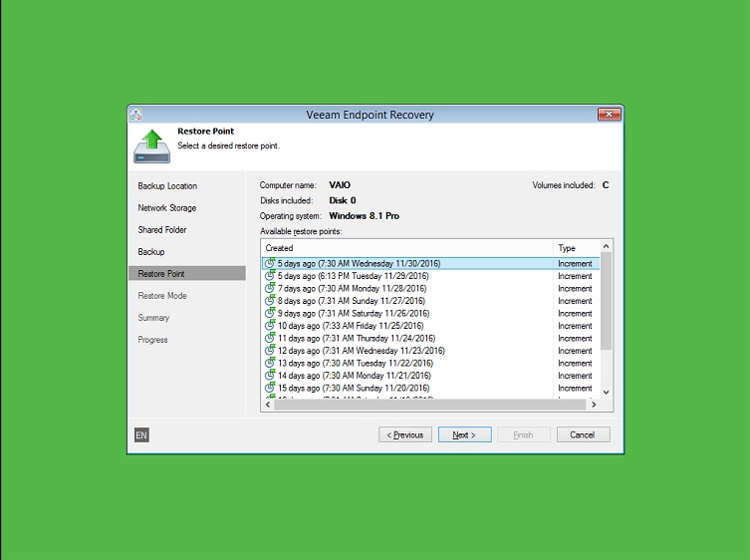The width and height of the screenshot is (750, 560).
Task: Select restore point 7:30 AM Tuesday 11/22/2016
Action: click(x=430, y=363)
